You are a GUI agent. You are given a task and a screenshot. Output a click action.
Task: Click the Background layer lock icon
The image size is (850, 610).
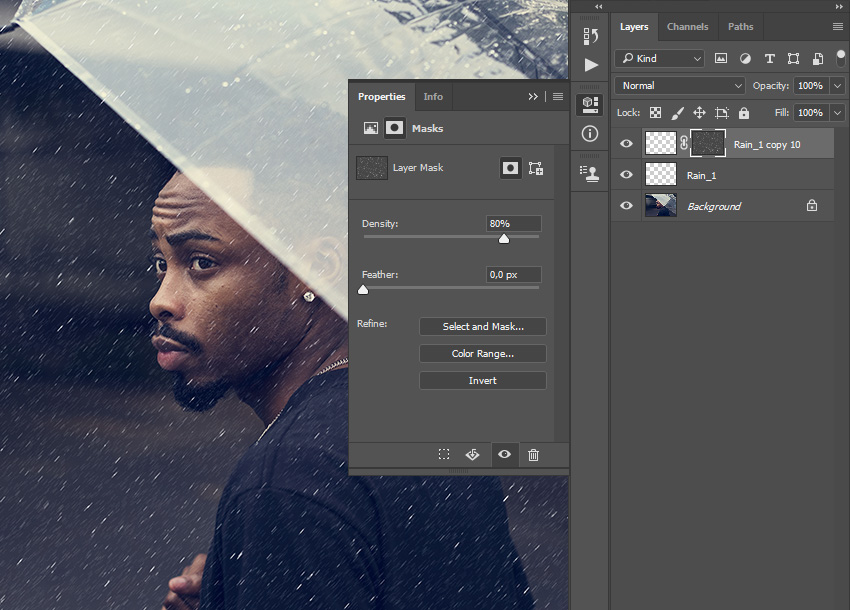click(x=812, y=206)
